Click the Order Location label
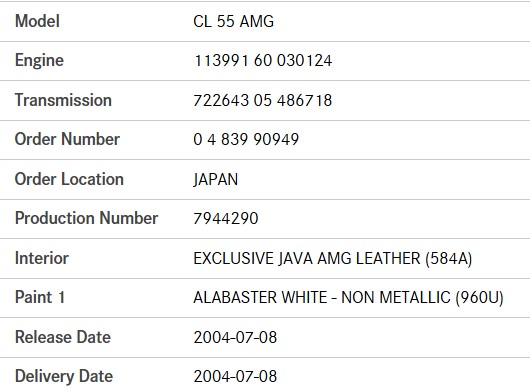Screen dimensions: 530x391 [69, 179]
